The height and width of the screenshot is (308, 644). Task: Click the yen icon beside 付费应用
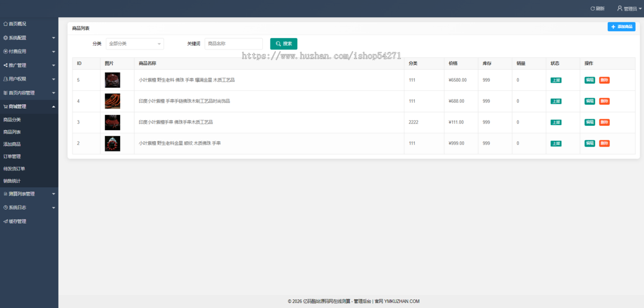pos(5,52)
